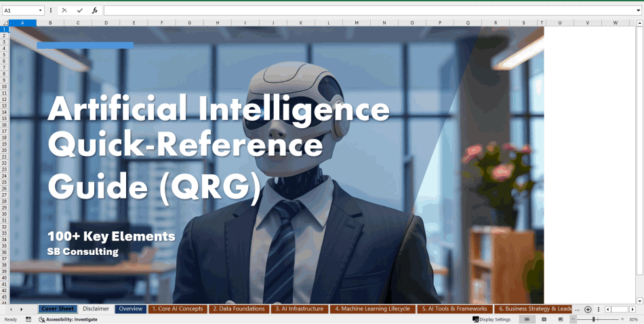Viewport: 644px width, 324px height.
Task: Open Display Settings in status bar
Action: pyautogui.click(x=491, y=319)
